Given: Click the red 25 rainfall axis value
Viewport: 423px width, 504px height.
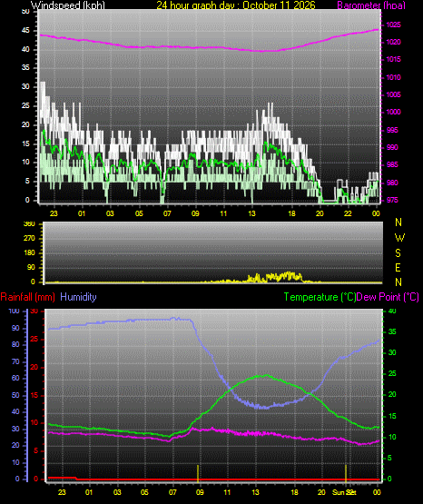Looking at the screenshot, I should pos(34,340).
